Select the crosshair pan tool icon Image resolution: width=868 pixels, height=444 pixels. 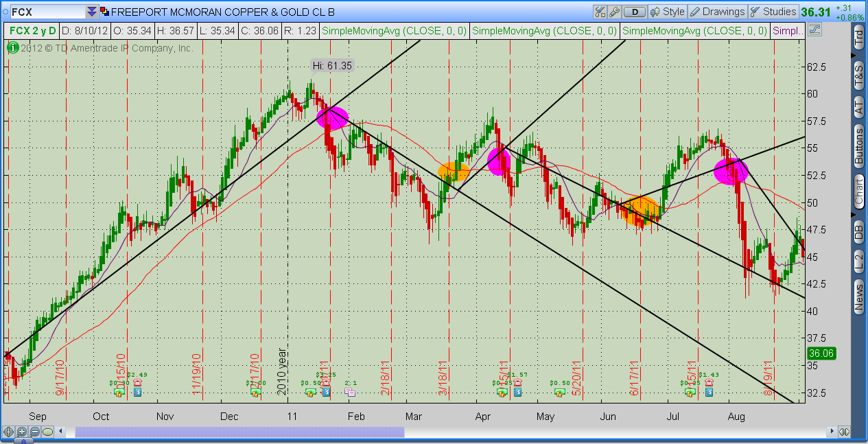click(8, 432)
